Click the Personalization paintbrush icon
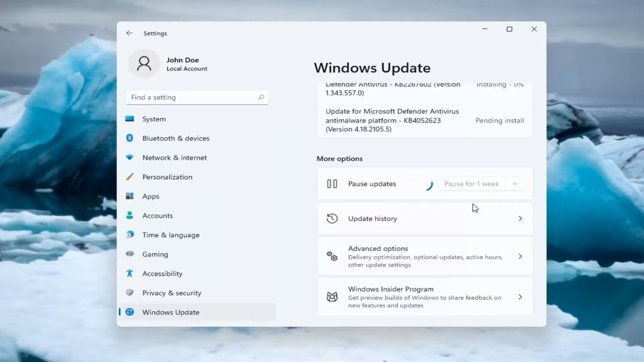The image size is (644, 362). point(130,177)
